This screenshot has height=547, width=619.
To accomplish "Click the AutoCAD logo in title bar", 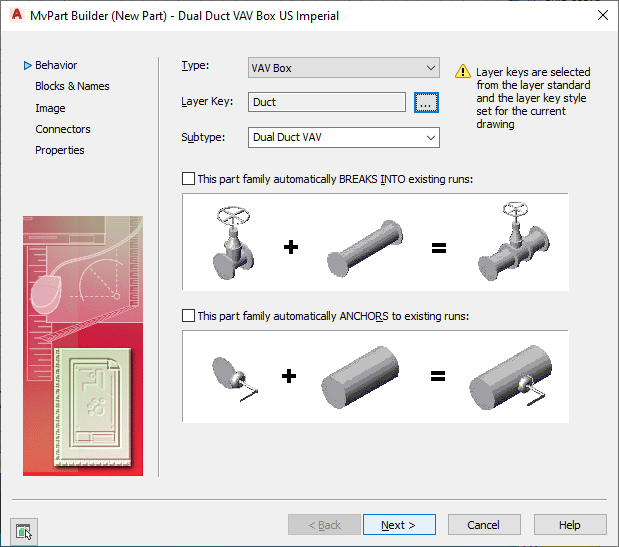I will click(17, 15).
